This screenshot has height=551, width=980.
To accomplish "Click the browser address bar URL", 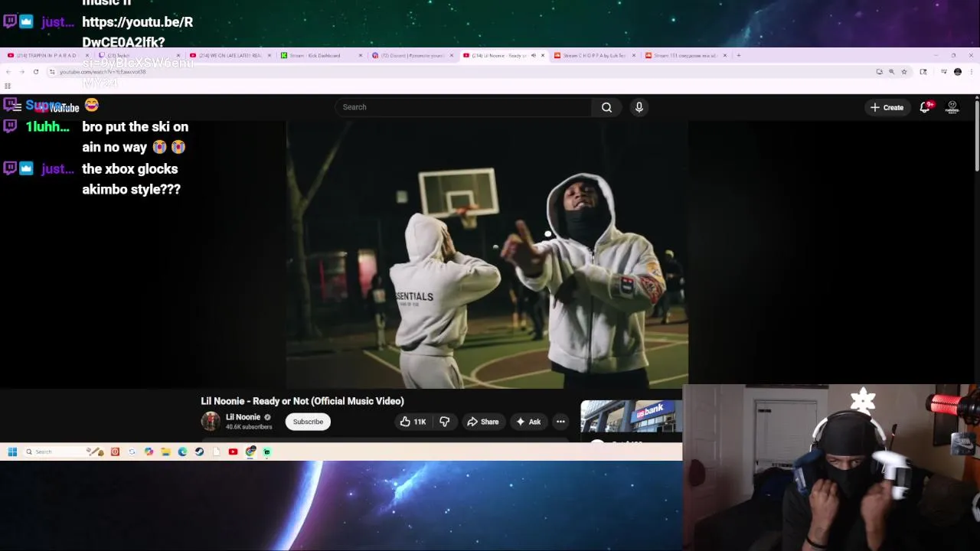I will 103,71.
